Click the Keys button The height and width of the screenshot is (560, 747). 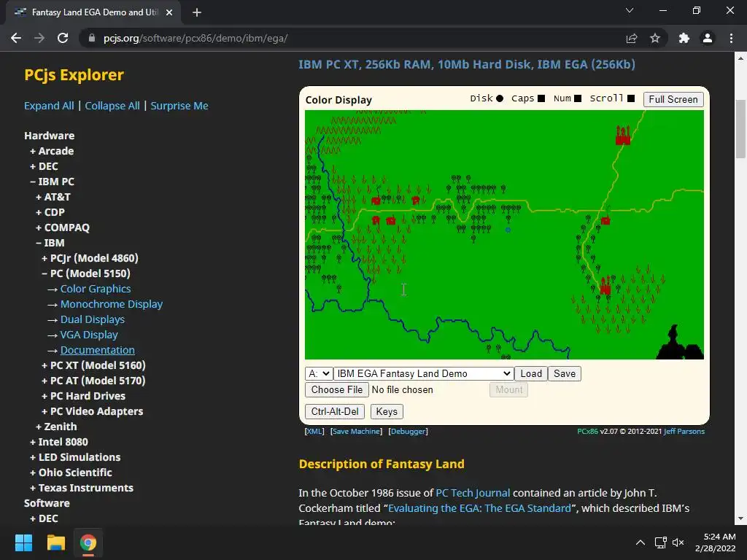pyautogui.click(x=387, y=411)
